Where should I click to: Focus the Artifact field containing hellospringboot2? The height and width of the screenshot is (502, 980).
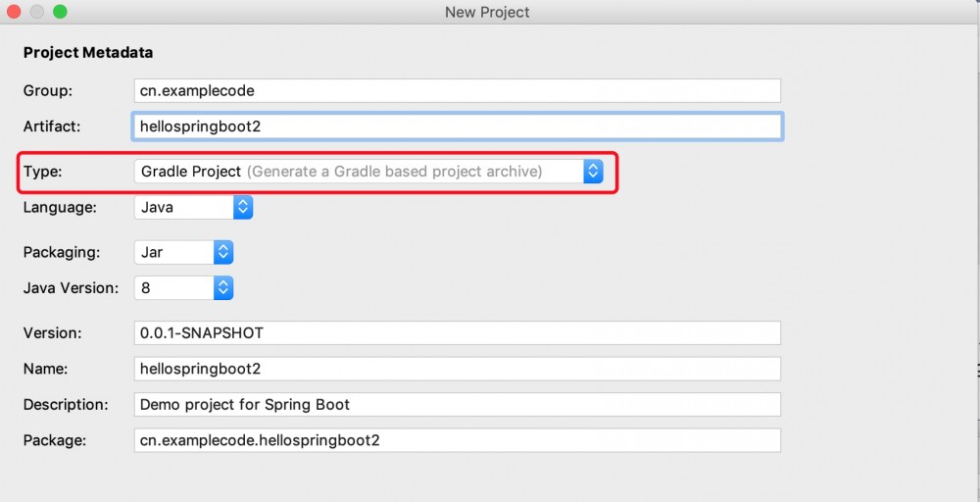457,126
